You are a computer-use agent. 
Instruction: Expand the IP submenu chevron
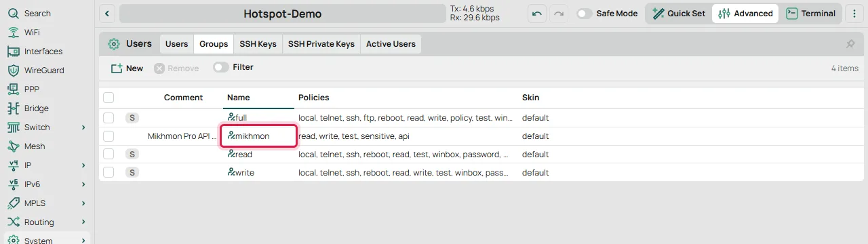click(83, 165)
